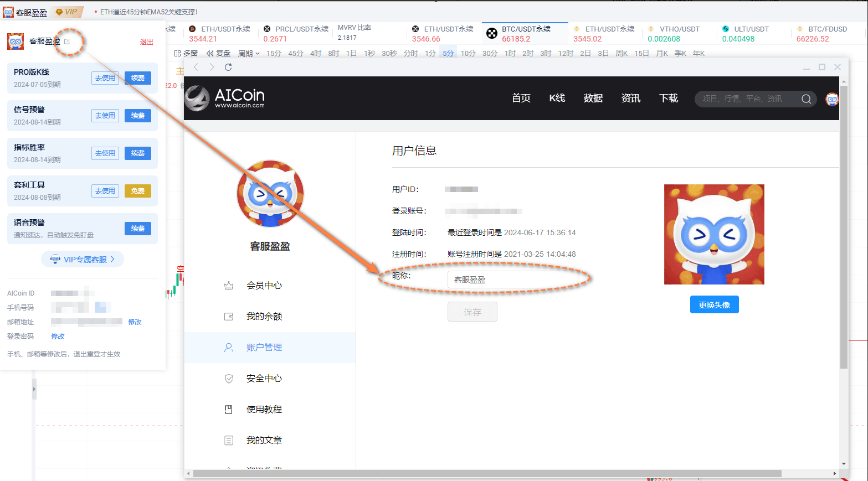The height and width of the screenshot is (481, 868).
Task: Click the panel collapse handle at left edge
Action: pyautogui.click(x=34, y=389)
